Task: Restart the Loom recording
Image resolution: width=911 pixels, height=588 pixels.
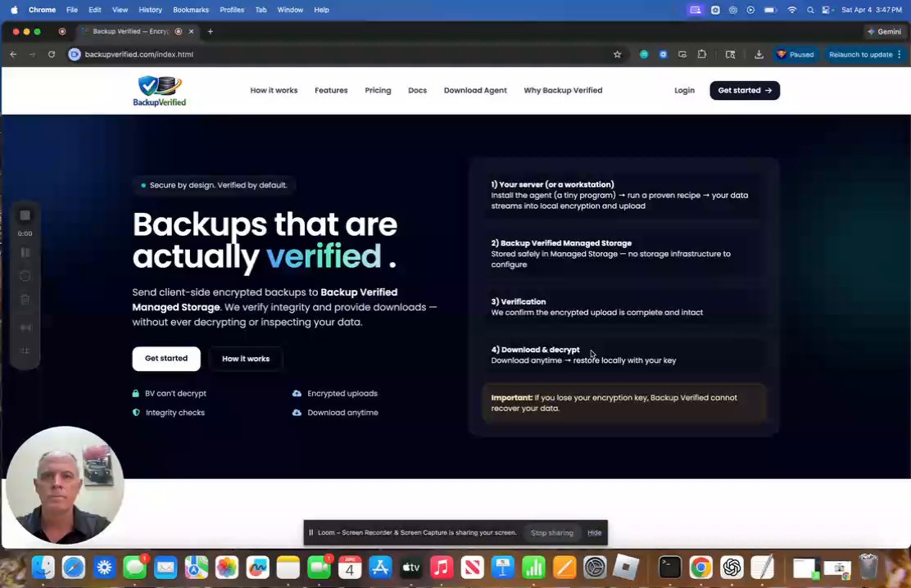Action: click(x=25, y=277)
